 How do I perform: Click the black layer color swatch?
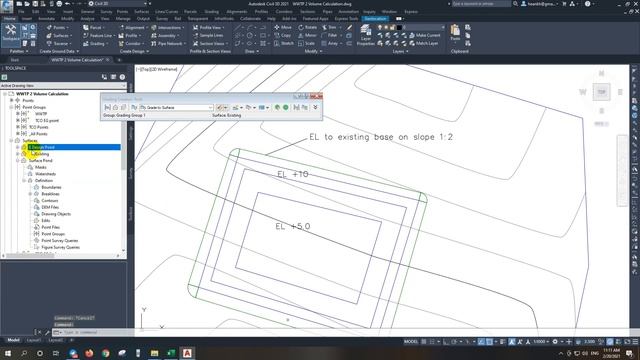[399, 27]
